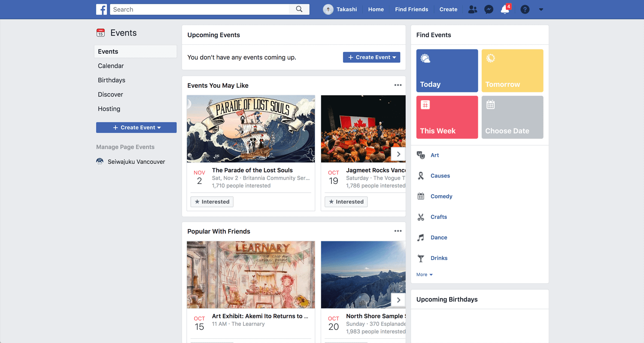Click the Takashi profile name

[x=347, y=9]
